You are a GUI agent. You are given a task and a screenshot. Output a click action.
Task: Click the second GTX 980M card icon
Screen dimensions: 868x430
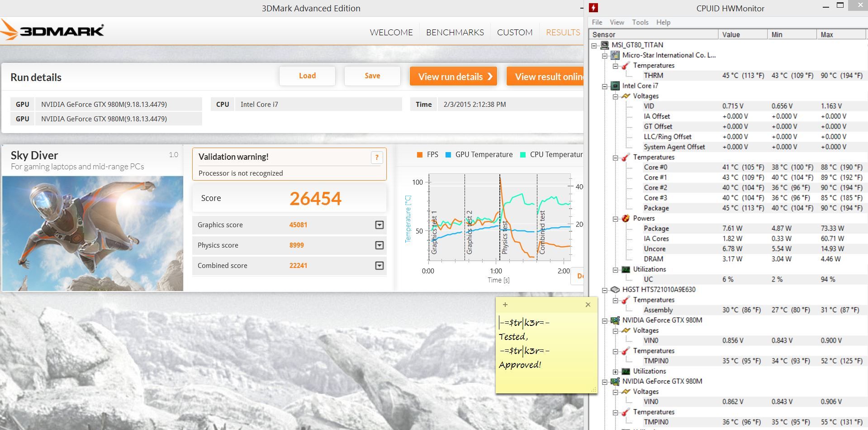615,381
